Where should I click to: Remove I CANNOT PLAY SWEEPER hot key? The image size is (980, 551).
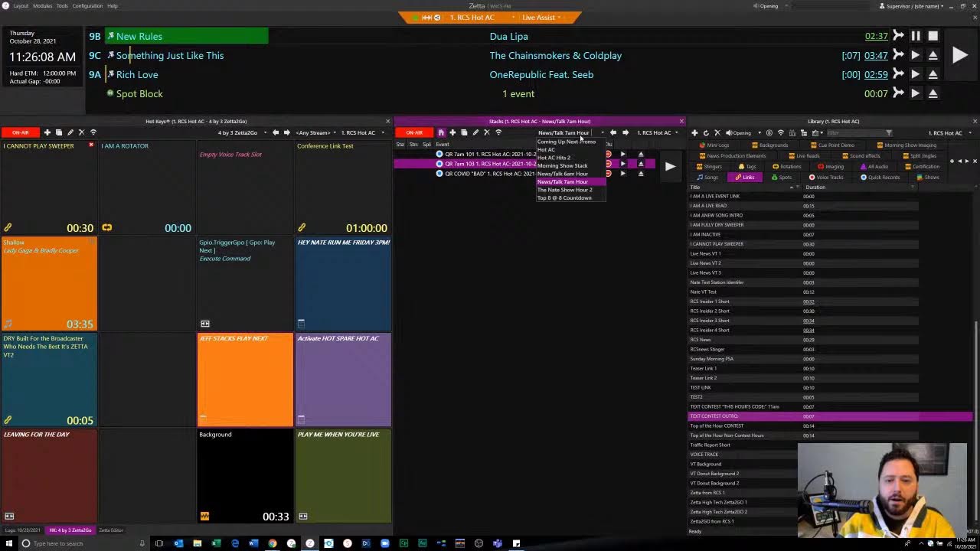tap(91, 145)
